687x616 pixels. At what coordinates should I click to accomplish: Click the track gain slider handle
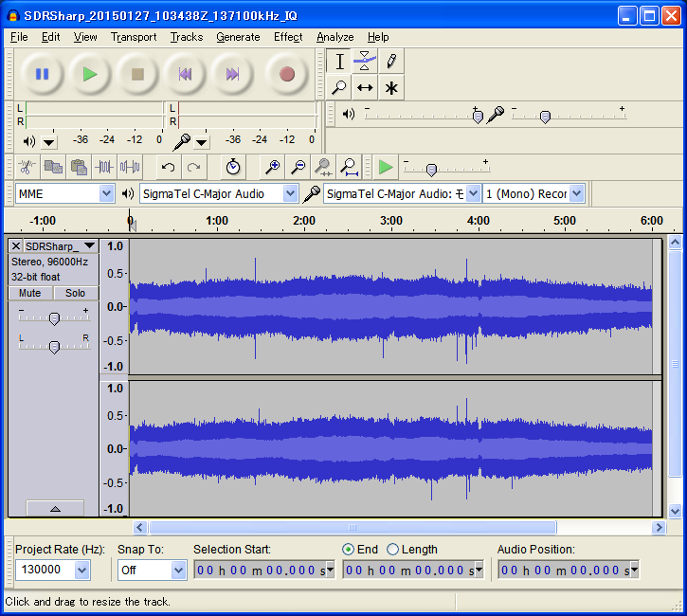click(x=54, y=318)
